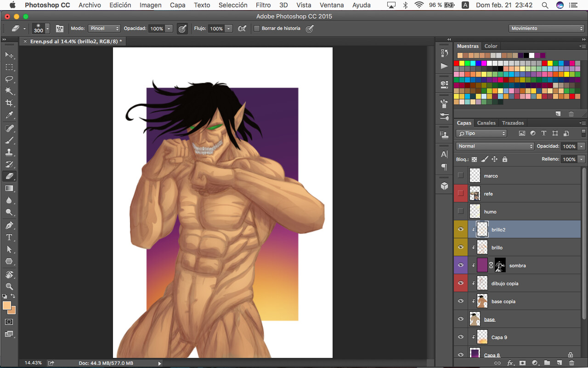Hide the brillo2 layer

pos(461,230)
